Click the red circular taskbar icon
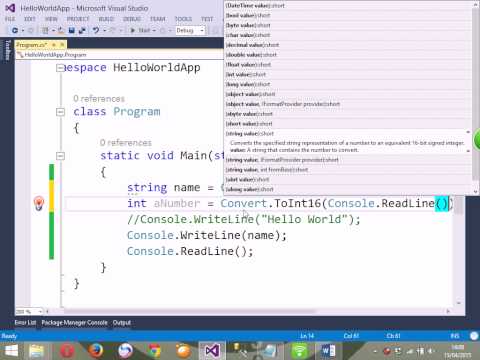This screenshot has height=360, width=480. coord(67,351)
